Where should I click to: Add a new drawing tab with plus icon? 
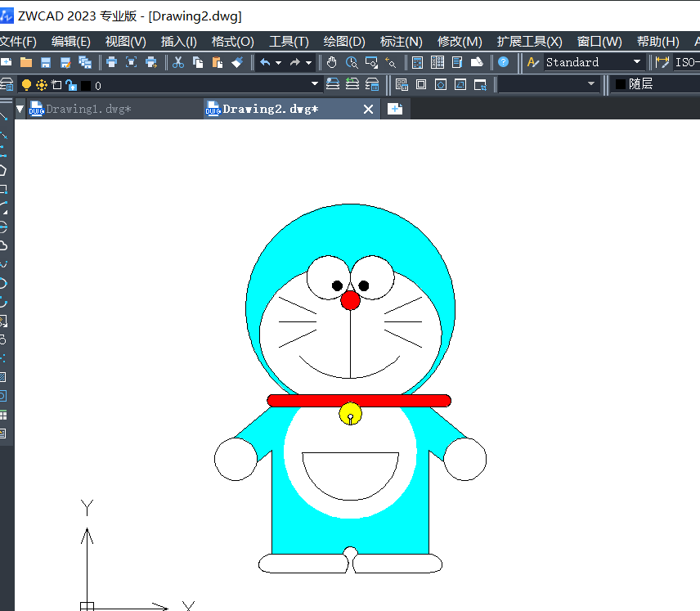point(395,109)
